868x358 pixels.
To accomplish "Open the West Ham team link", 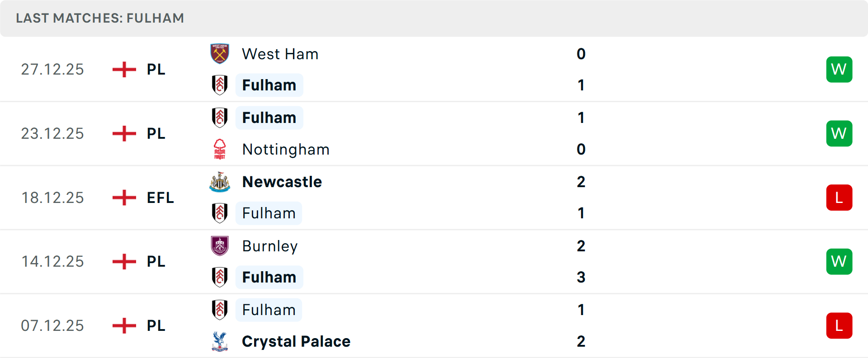I will point(280,54).
